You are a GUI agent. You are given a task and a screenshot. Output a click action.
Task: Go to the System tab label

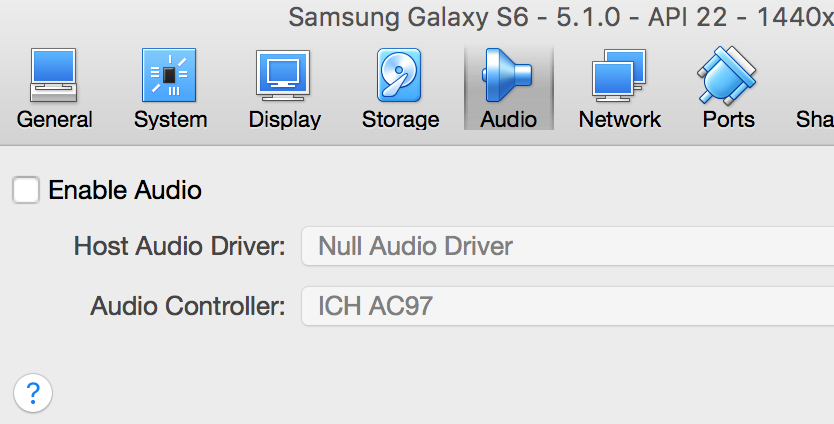click(x=170, y=120)
